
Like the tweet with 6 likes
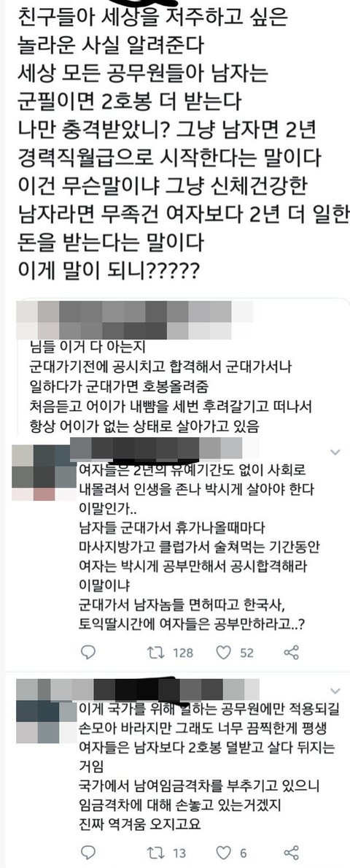[223, 850]
